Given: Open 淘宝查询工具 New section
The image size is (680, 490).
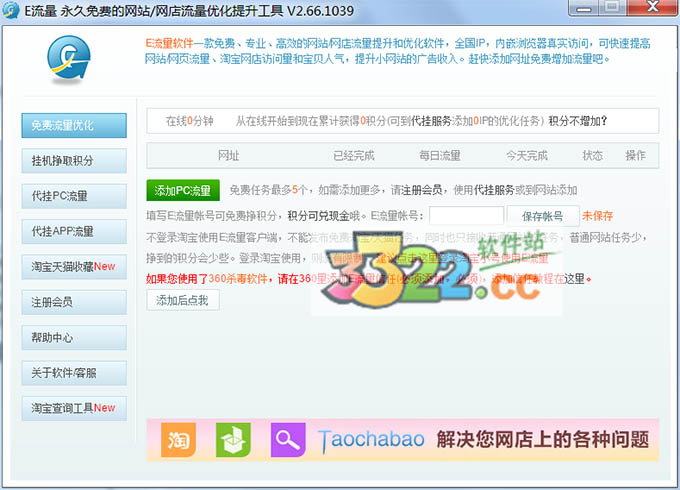Looking at the screenshot, I should coord(74,408).
